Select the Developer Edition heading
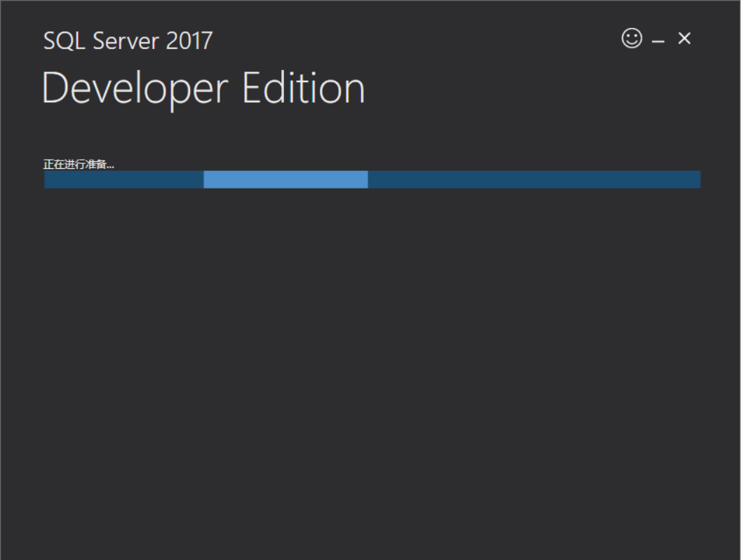Image resolution: width=742 pixels, height=560 pixels. pyautogui.click(x=203, y=87)
